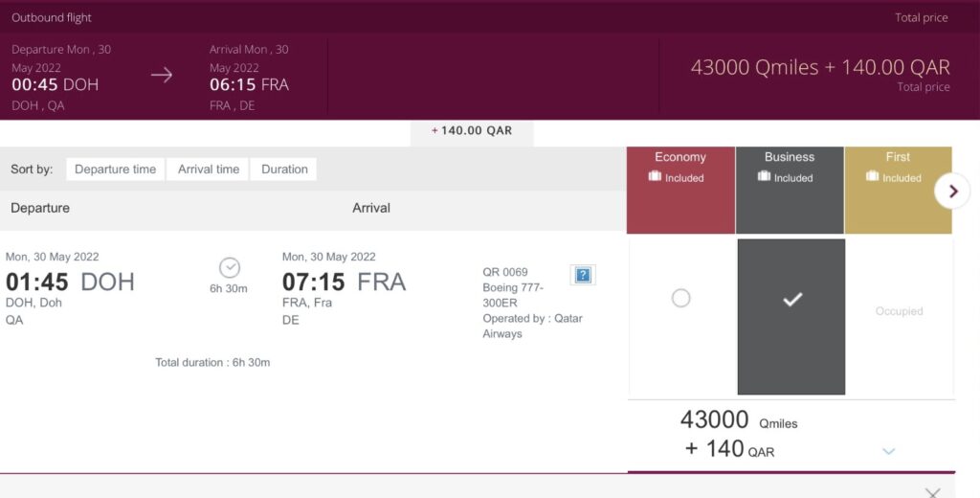This screenshot has height=498, width=980.
Task: Sort flights by Departure time
Action: click(115, 170)
